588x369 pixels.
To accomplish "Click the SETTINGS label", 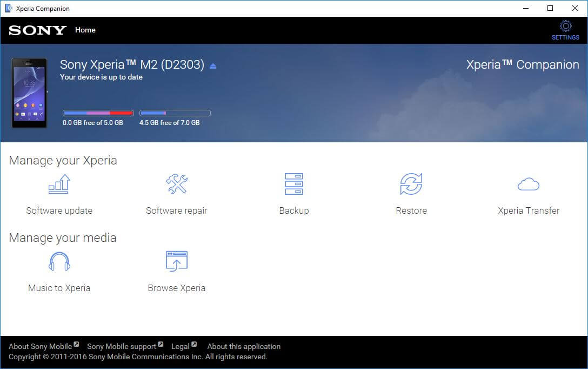I will click(x=565, y=37).
